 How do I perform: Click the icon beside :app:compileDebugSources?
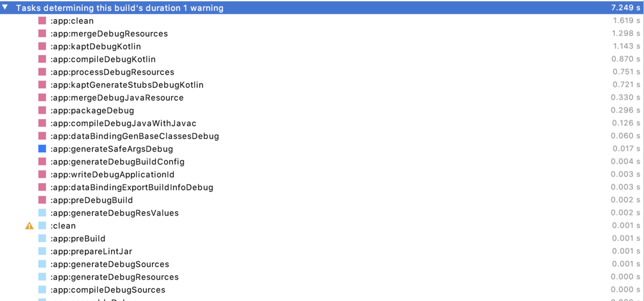tap(42, 290)
